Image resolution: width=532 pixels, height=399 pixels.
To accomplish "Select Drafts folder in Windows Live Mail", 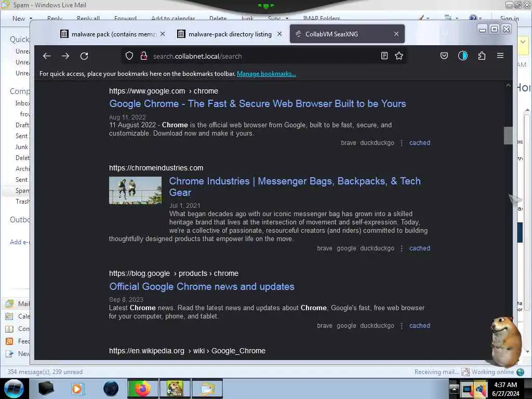I will point(22,125).
